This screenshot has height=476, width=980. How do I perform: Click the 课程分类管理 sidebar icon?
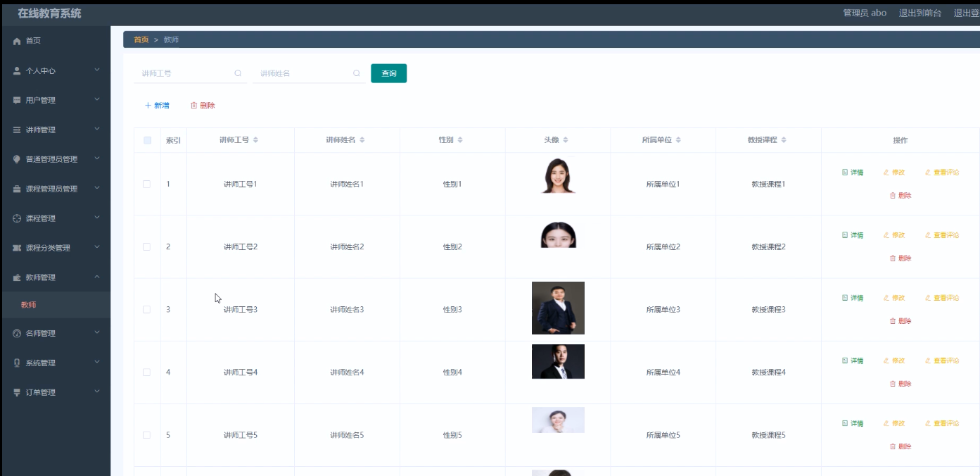click(x=17, y=249)
